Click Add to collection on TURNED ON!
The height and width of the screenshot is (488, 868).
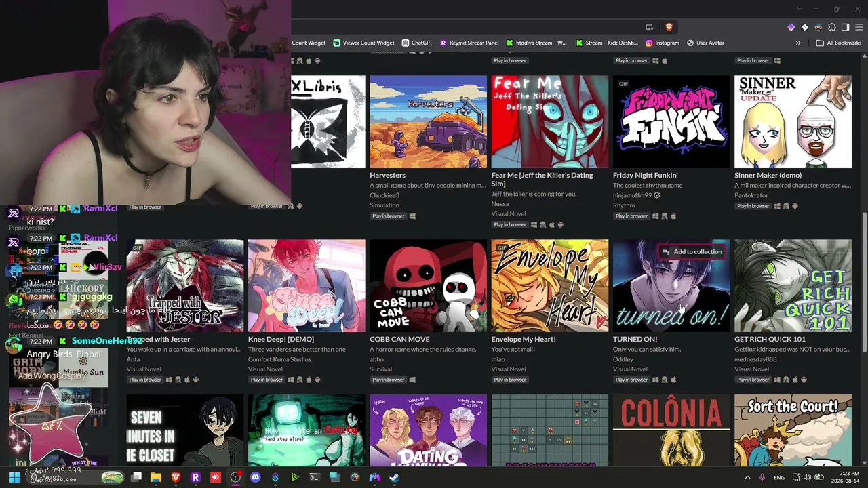point(692,251)
